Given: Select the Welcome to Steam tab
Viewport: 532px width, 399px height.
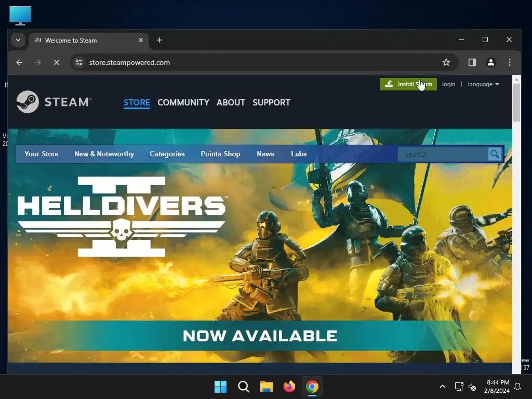Looking at the screenshot, I should 89,41.
